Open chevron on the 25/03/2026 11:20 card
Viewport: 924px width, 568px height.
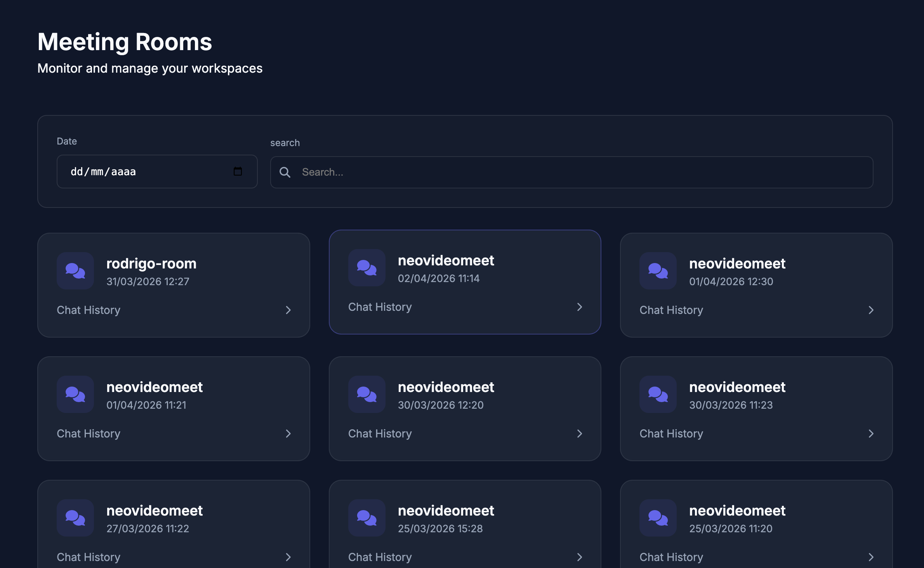tap(871, 557)
